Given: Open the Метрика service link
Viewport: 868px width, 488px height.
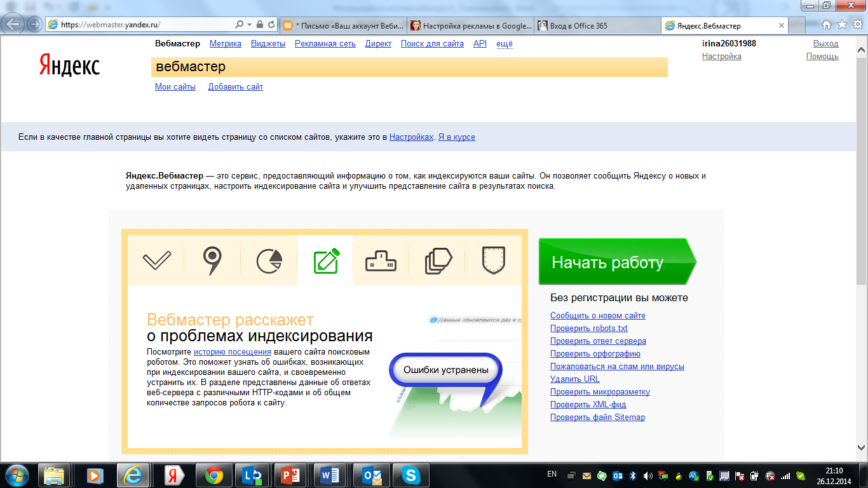Looking at the screenshot, I should (x=226, y=44).
